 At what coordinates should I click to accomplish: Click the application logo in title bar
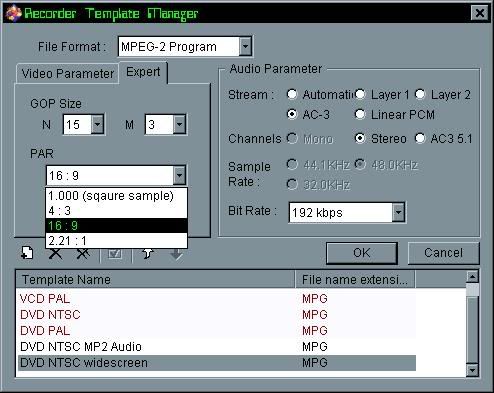click(x=13, y=13)
